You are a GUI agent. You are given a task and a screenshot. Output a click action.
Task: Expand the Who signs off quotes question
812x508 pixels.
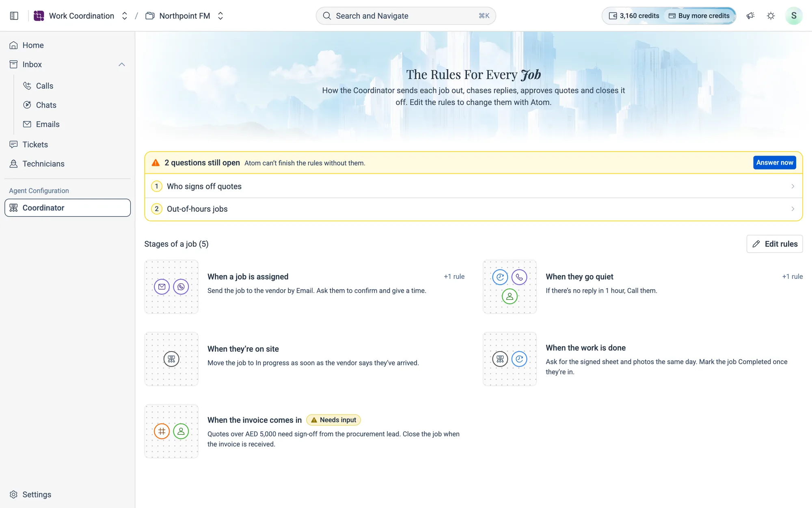click(473, 186)
